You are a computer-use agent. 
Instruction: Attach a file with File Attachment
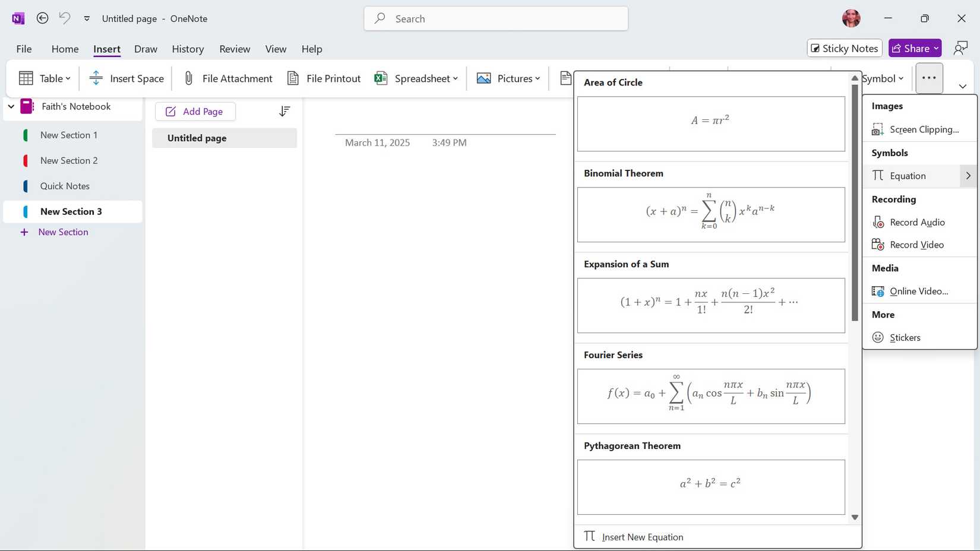coord(227,78)
